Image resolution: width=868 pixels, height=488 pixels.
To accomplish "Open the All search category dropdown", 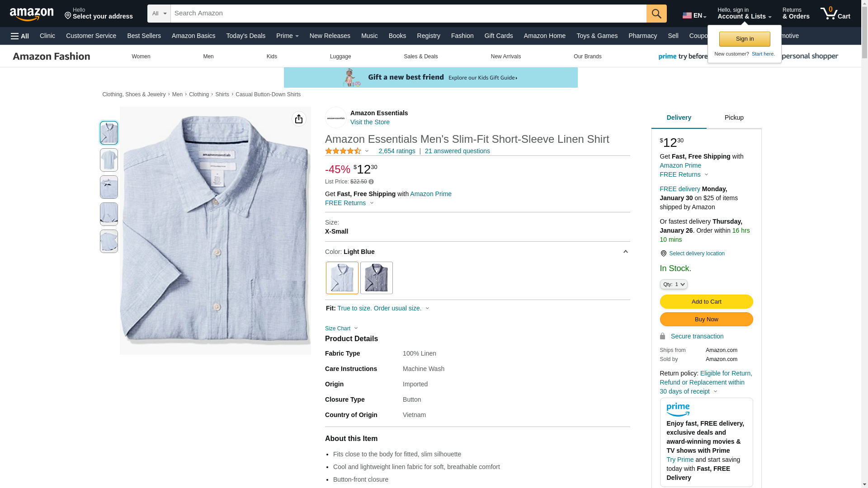I will [159, 14].
